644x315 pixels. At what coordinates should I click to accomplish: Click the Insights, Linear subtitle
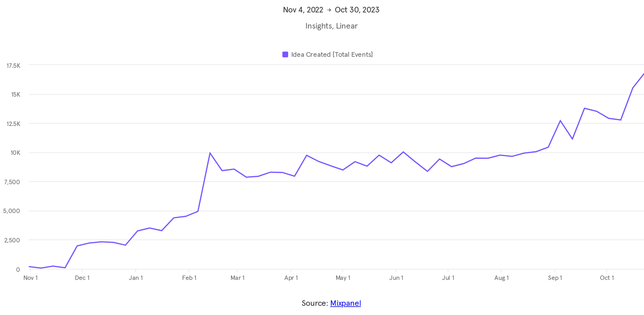click(x=331, y=26)
